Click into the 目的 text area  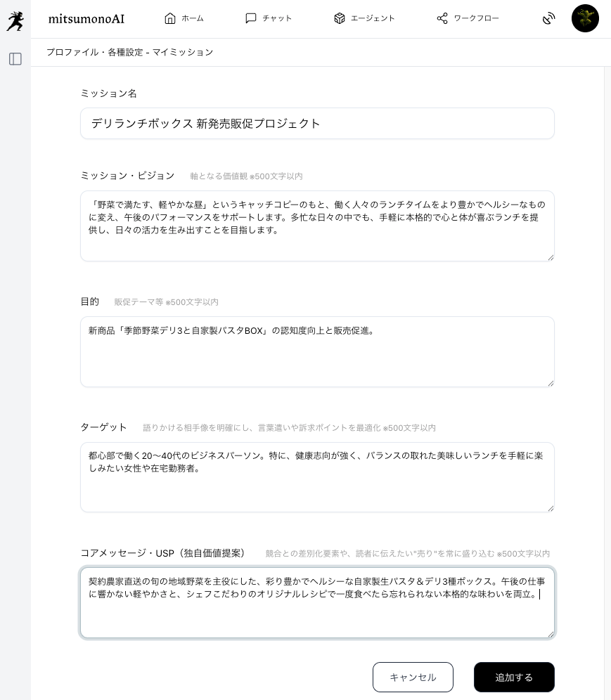point(317,352)
